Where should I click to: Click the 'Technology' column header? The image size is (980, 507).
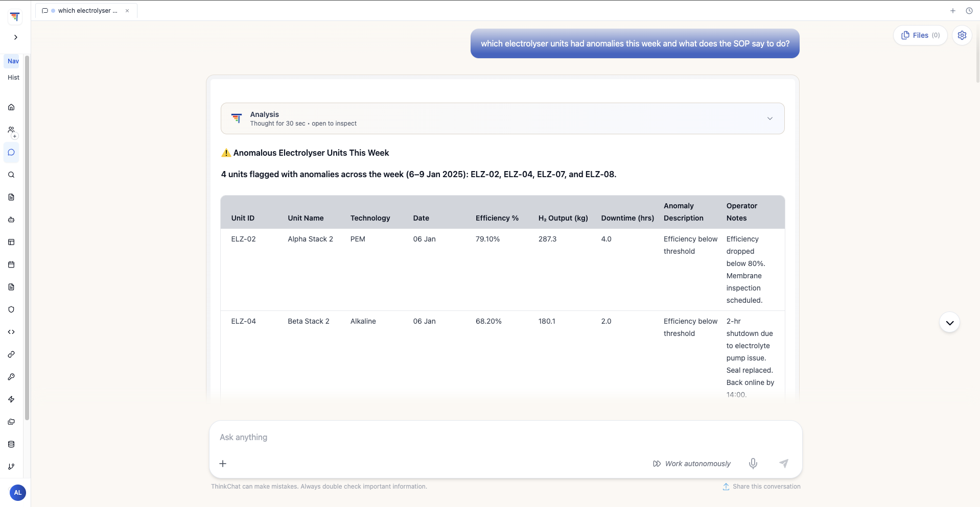[370, 218]
